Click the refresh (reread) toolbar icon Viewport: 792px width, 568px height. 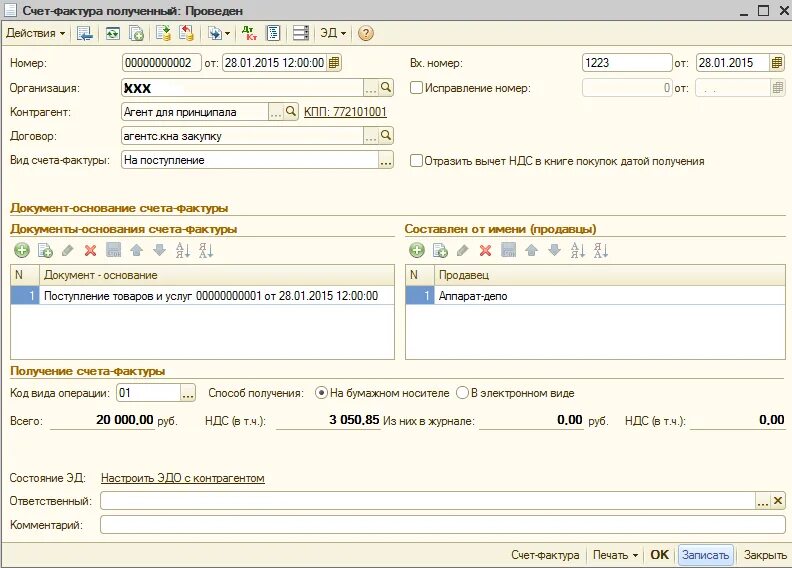[x=113, y=33]
